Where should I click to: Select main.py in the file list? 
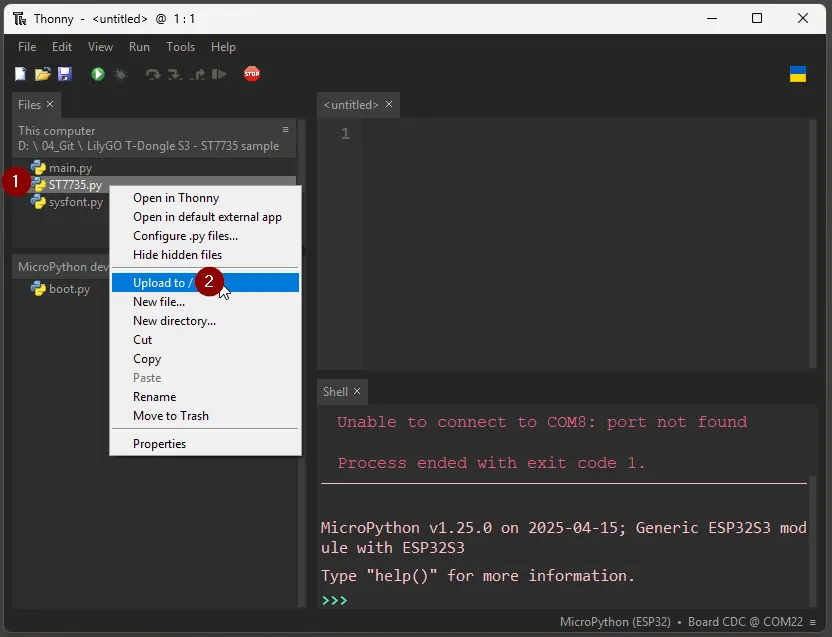[70, 168]
